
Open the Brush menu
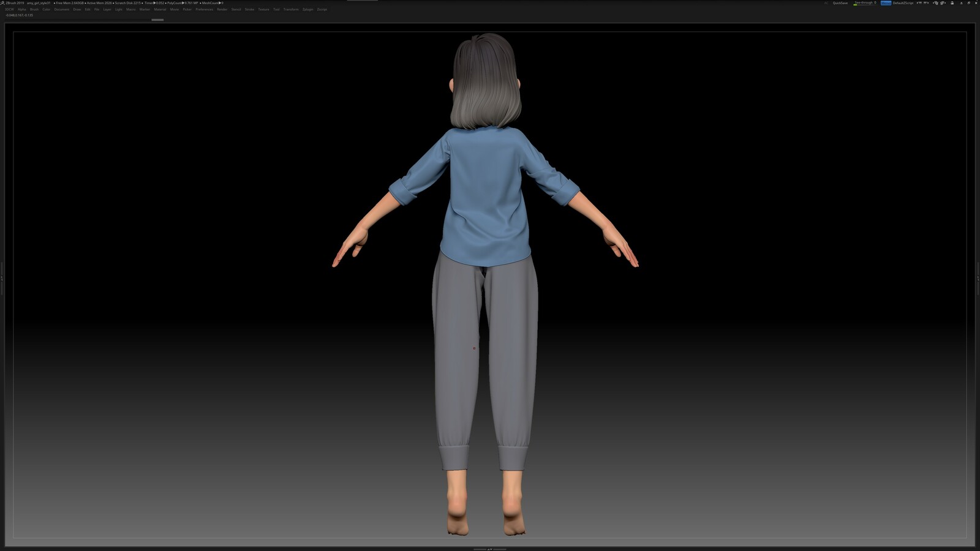34,9
